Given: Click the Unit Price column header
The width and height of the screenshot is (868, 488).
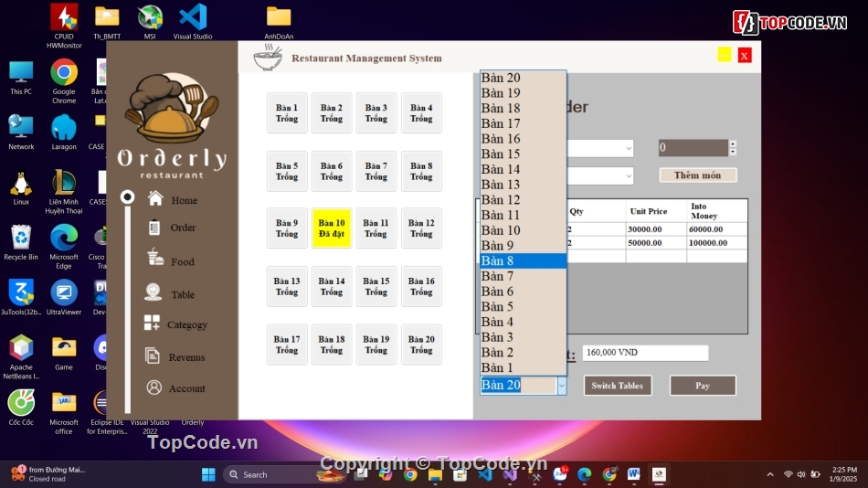Looking at the screenshot, I should pos(656,211).
